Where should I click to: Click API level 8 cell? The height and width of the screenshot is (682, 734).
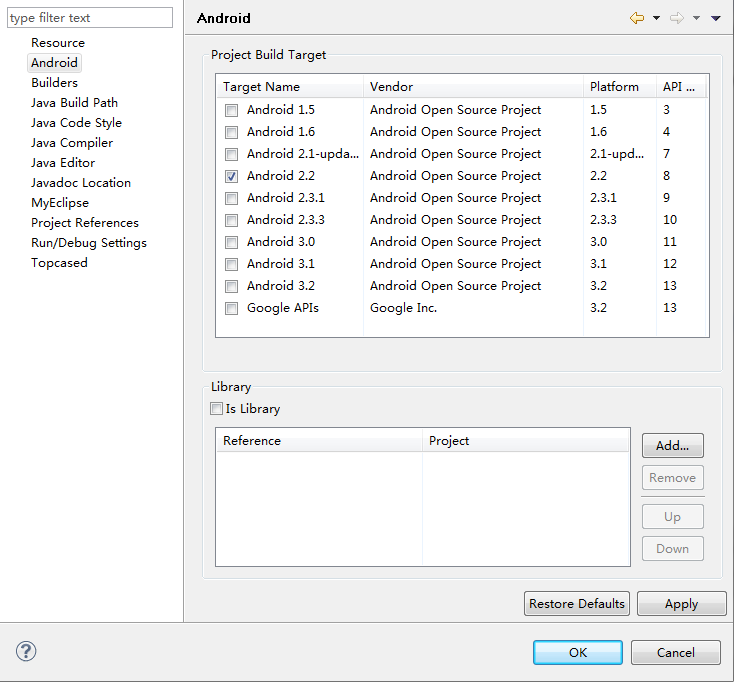666,176
